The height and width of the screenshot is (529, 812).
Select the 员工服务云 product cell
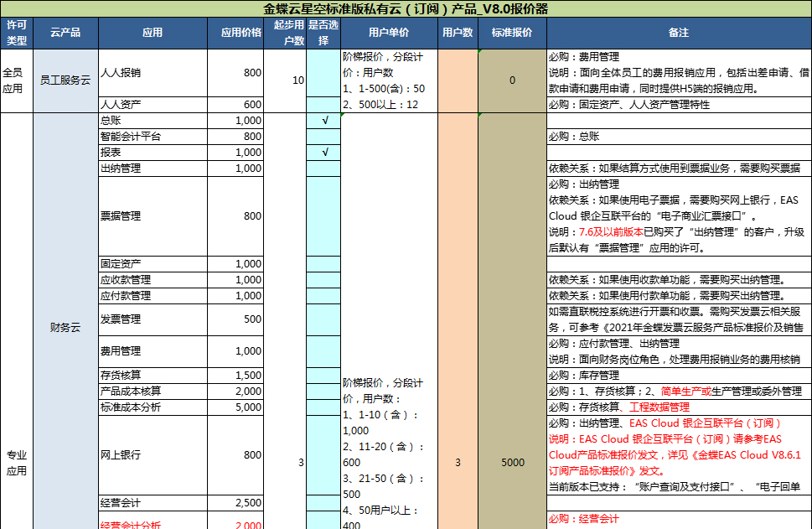pos(65,80)
